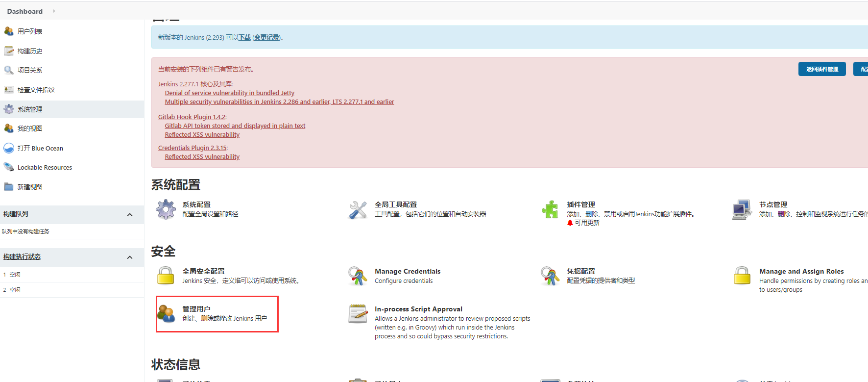Open Reflected XSS vulnerability under Gitlab Hook Plugin
Screen dimensions: 868x382
pyautogui.click(x=202, y=134)
